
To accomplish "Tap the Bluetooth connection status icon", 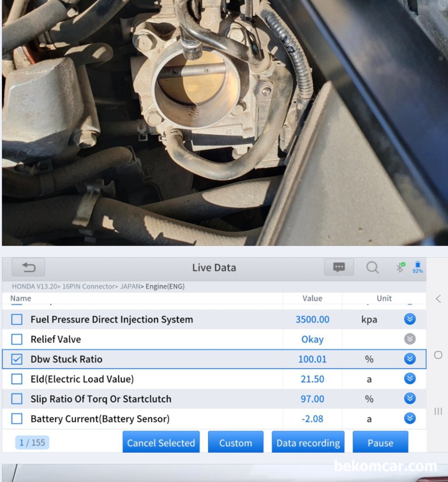I will tap(400, 267).
